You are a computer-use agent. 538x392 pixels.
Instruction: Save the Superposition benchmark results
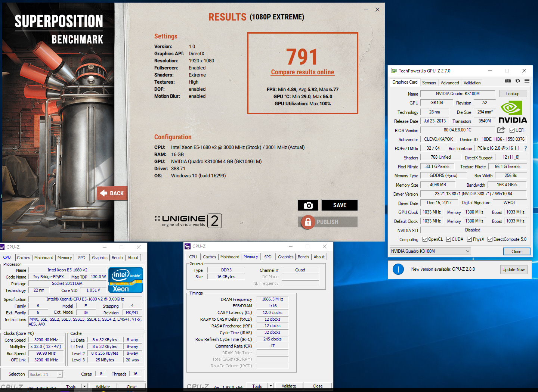click(340, 205)
